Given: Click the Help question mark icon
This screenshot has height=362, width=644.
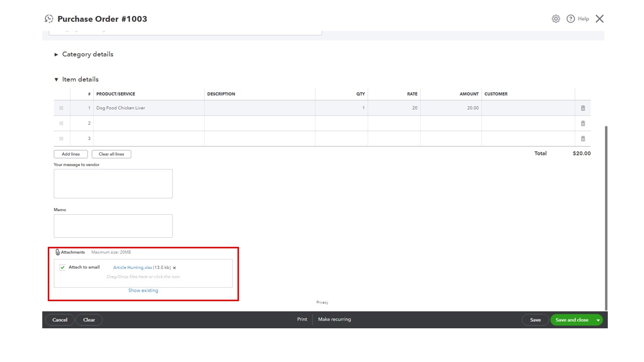Looking at the screenshot, I should click(x=570, y=19).
